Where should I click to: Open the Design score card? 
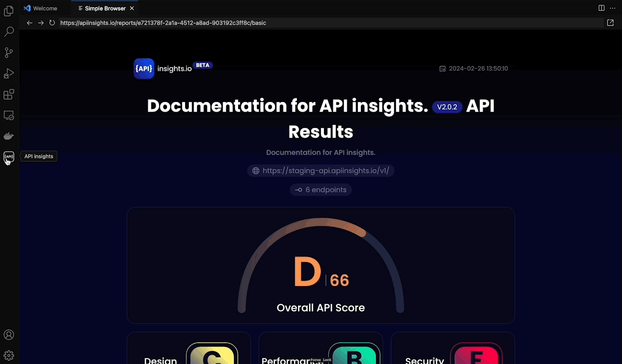[x=189, y=348]
